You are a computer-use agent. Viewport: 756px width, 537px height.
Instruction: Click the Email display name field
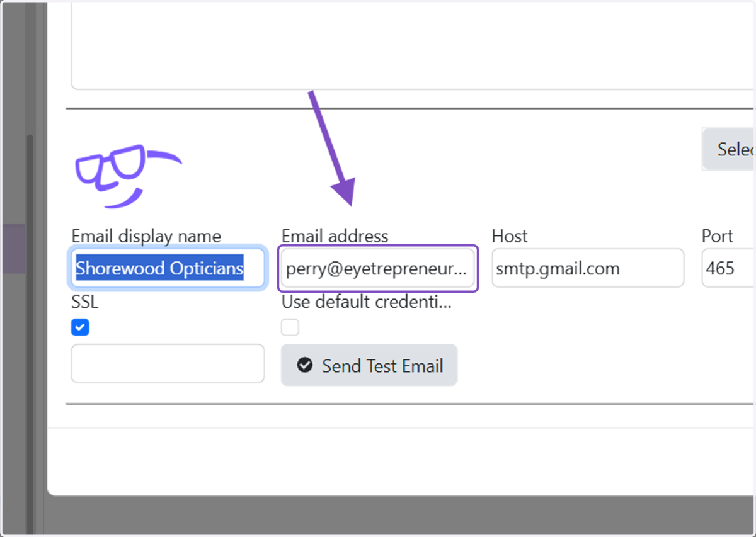(168, 268)
